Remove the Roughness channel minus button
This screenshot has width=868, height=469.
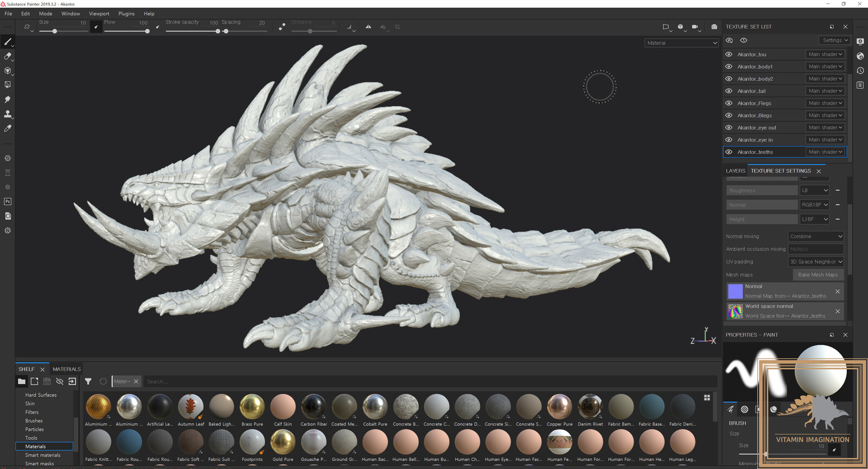pos(838,190)
